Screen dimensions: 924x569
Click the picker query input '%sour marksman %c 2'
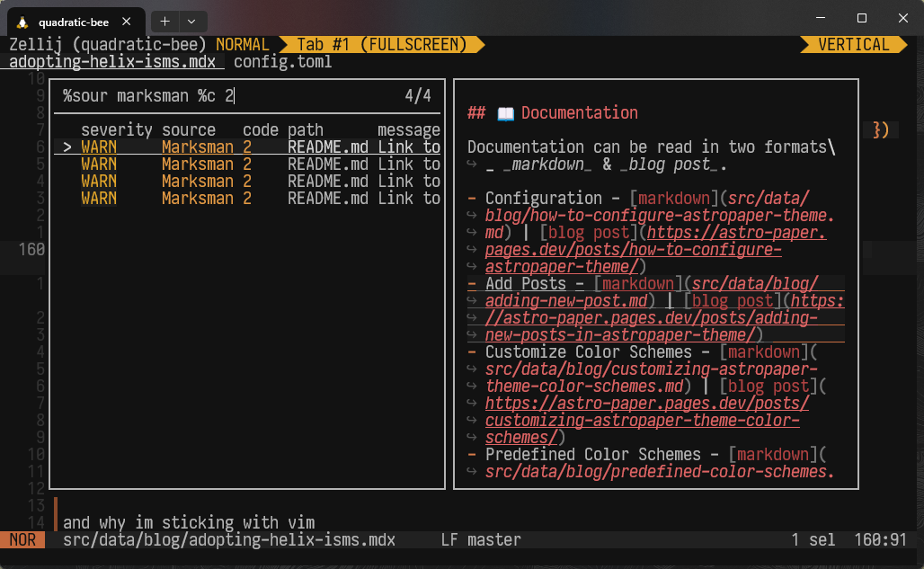tap(148, 96)
